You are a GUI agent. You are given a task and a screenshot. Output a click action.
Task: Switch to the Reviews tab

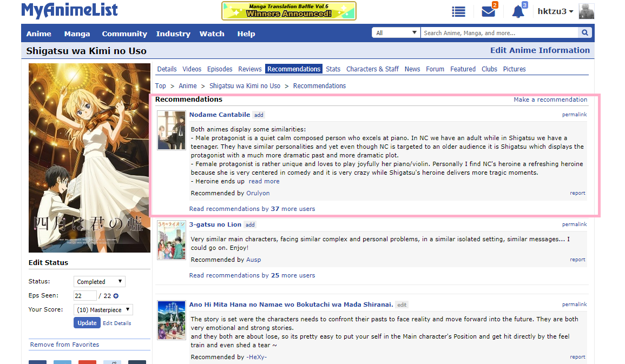(250, 69)
